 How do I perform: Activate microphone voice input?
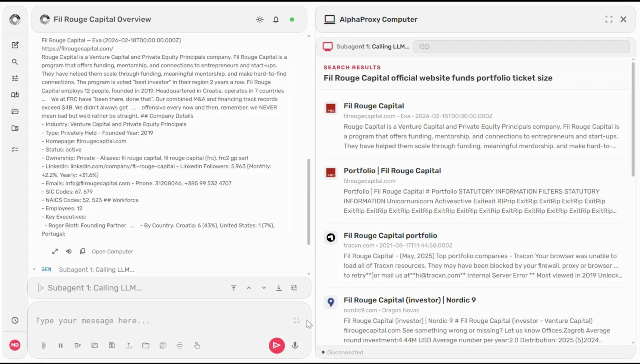(x=295, y=346)
